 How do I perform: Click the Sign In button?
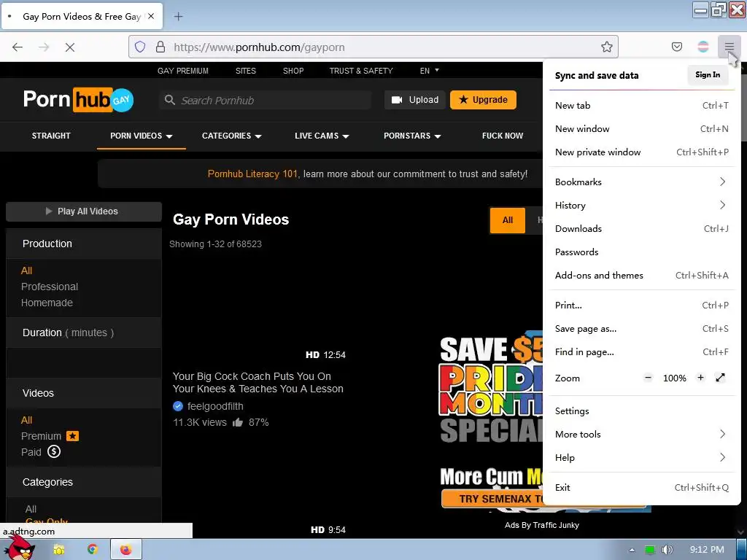tap(708, 75)
